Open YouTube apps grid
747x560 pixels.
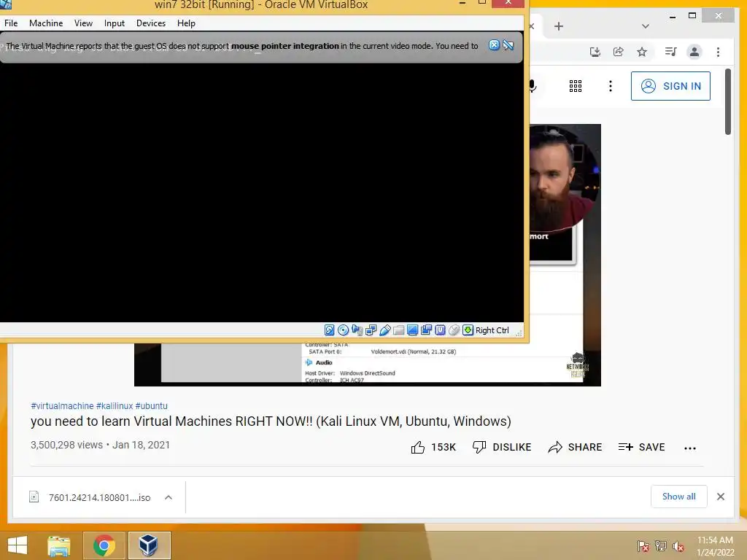click(576, 86)
